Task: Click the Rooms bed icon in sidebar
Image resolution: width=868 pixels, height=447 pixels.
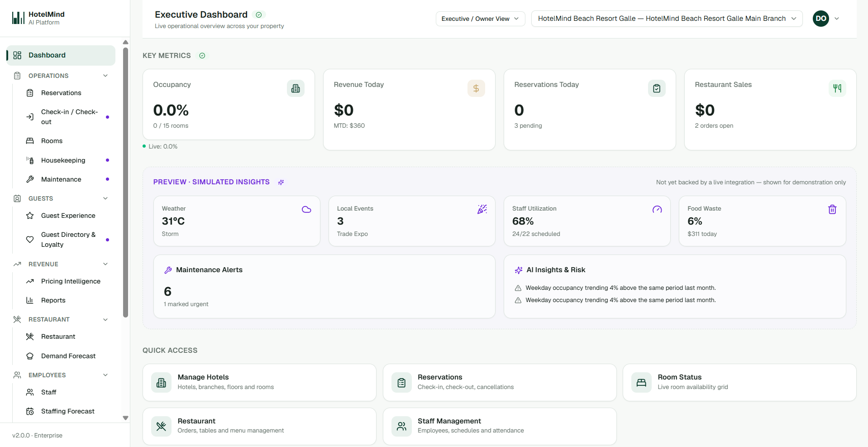Action: (30, 141)
